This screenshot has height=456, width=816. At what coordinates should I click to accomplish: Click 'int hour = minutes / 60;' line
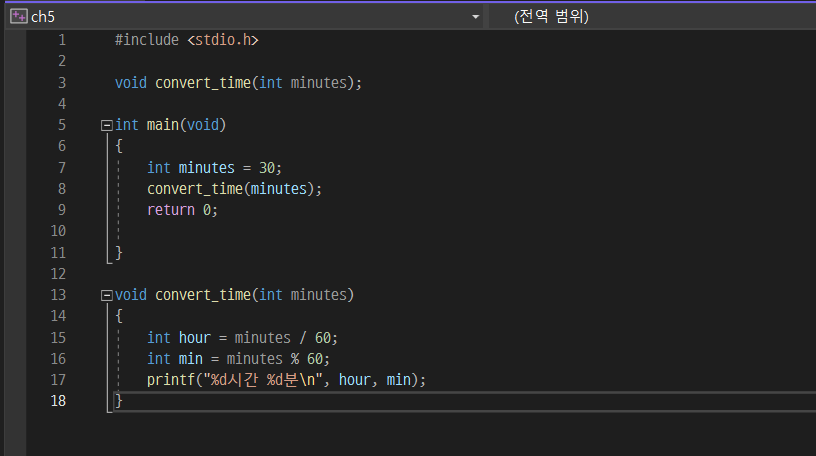pyautogui.click(x=242, y=338)
